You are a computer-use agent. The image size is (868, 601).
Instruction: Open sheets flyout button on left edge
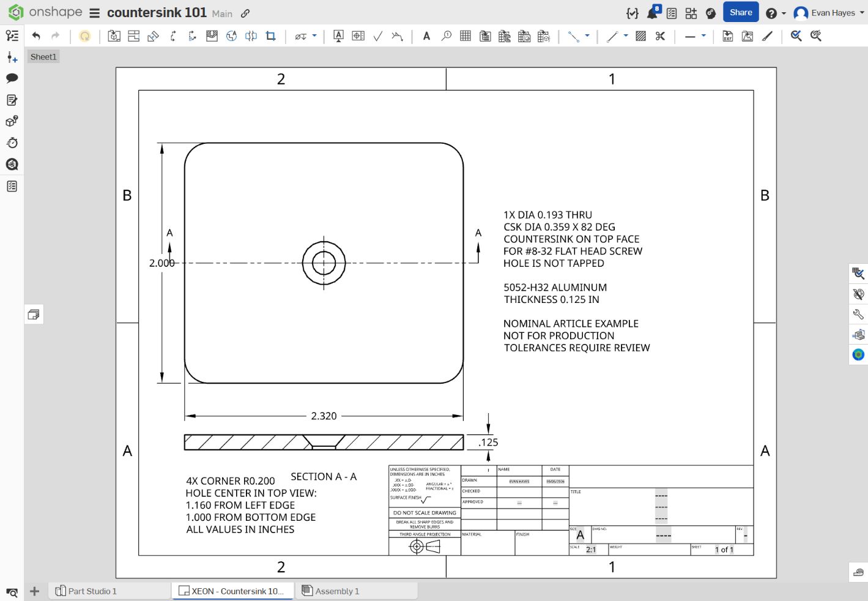pos(34,315)
